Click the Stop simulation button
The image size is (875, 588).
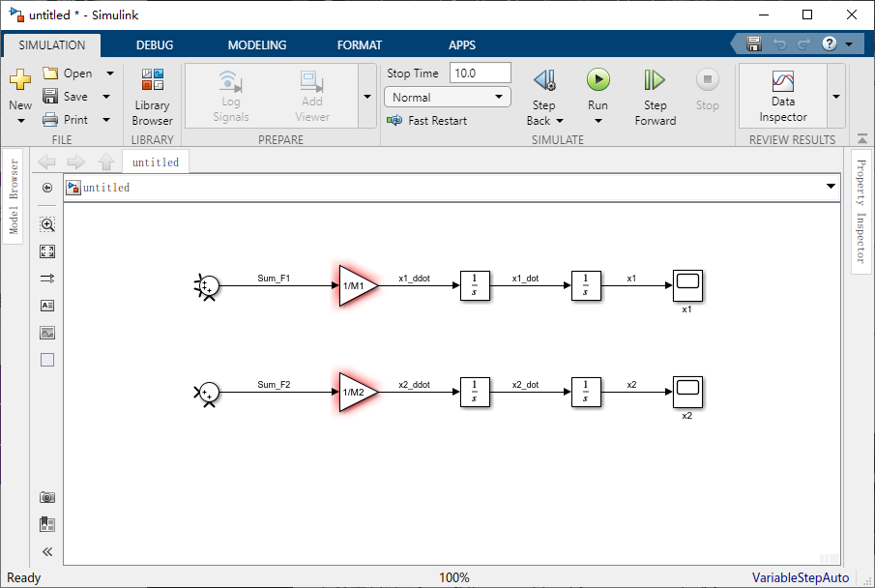click(707, 91)
